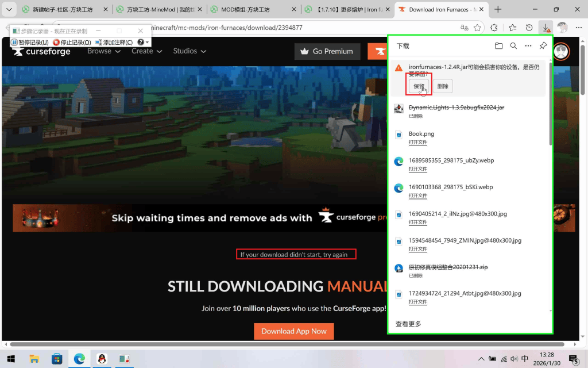The height and width of the screenshot is (368, 588).
Task: Open tab search chevron at top left
Action: click(x=9, y=9)
